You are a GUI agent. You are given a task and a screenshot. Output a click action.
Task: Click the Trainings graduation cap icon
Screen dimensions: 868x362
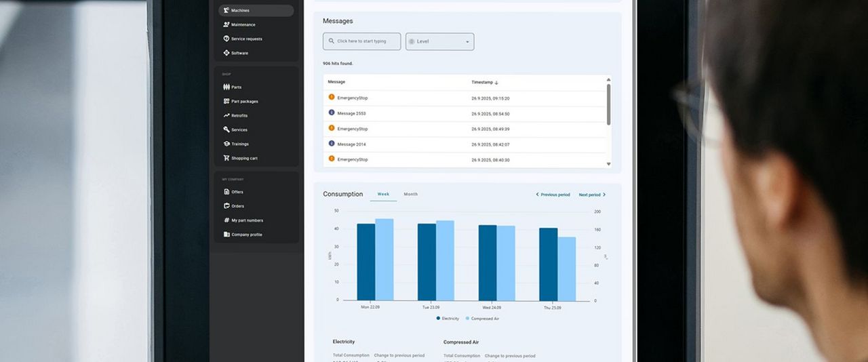226,144
